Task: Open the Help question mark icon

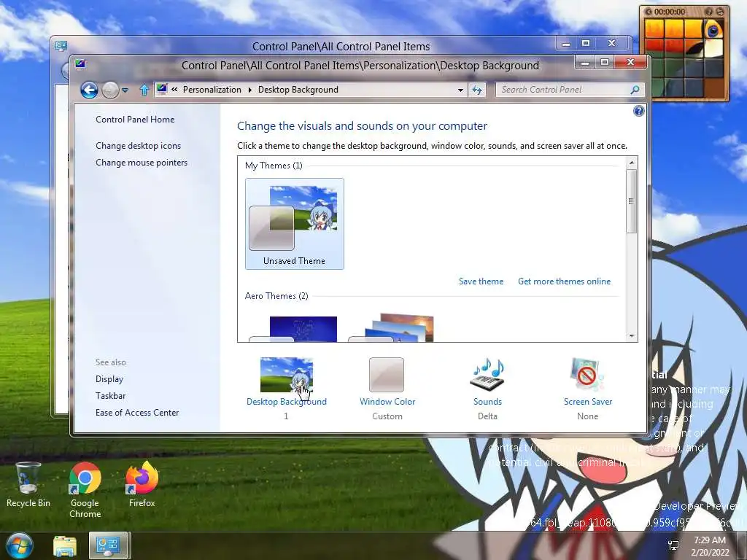Action: coord(638,111)
